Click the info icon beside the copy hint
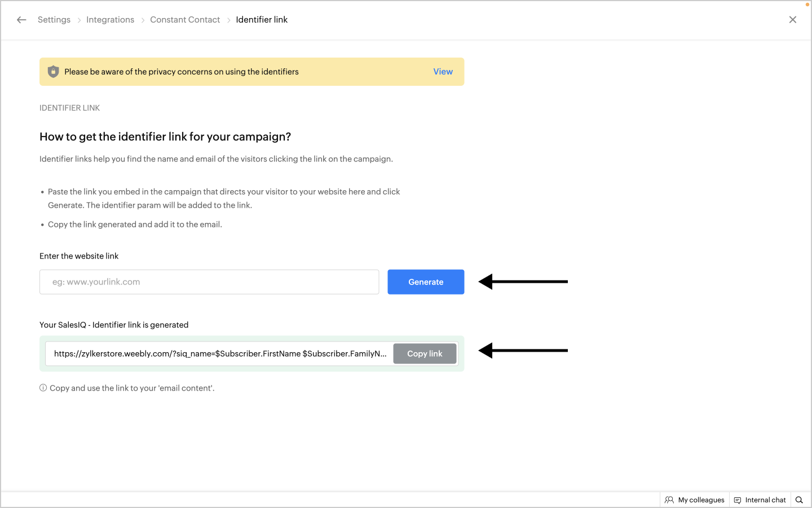 43,388
